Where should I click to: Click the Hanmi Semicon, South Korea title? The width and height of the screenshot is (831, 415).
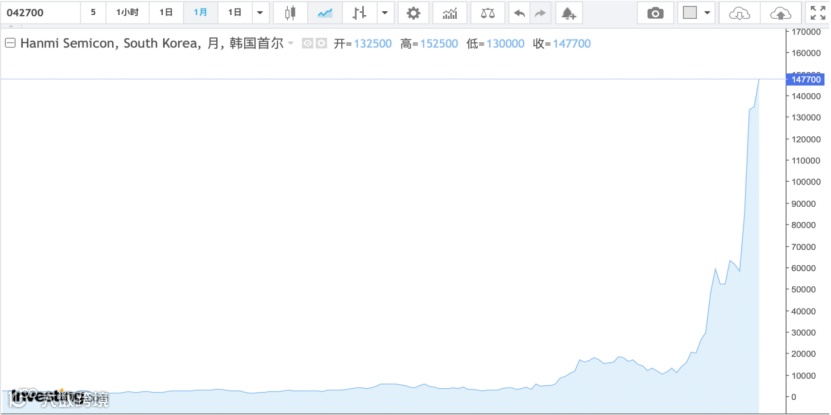click(x=110, y=43)
